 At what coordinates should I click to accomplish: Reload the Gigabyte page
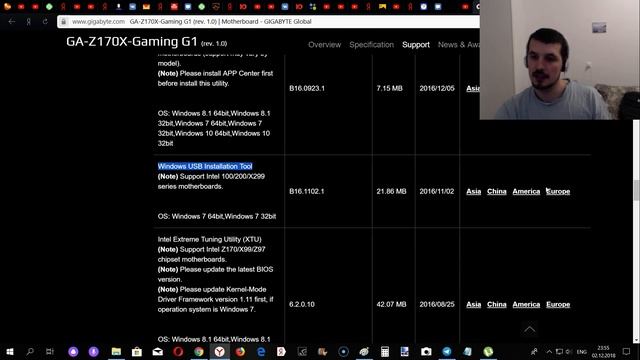45,22
